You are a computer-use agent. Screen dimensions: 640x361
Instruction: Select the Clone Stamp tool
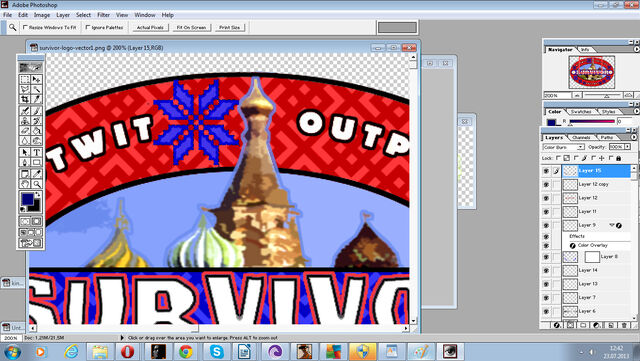25,120
